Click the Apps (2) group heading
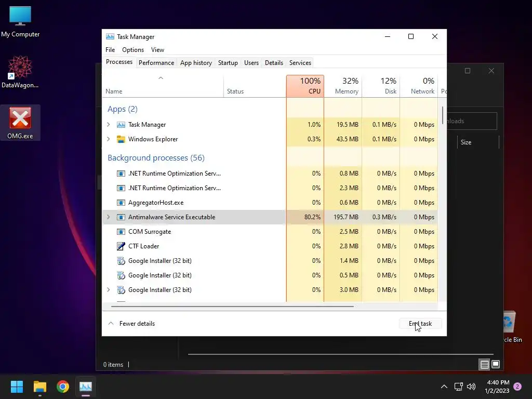Image resolution: width=532 pixels, height=399 pixels. point(123,109)
